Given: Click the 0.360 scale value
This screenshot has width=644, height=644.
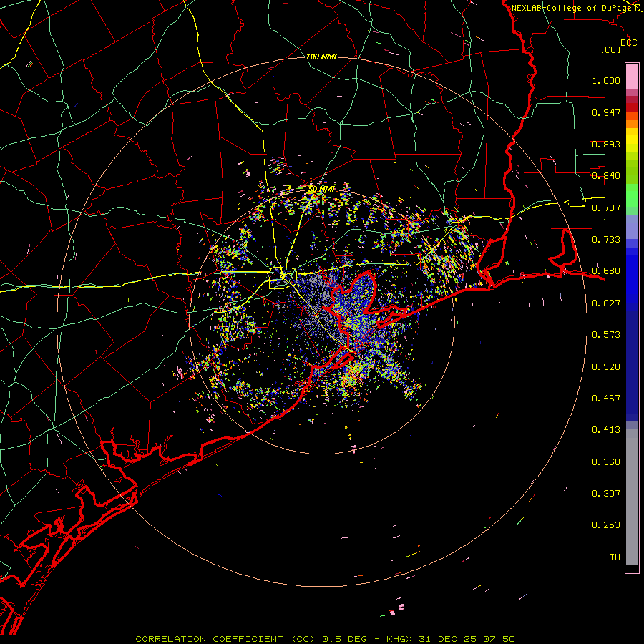Looking at the screenshot, I should click(x=606, y=462).
